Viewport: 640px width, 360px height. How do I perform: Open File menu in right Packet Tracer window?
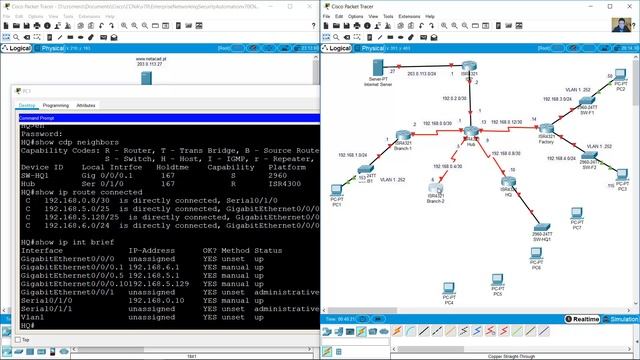326,16
